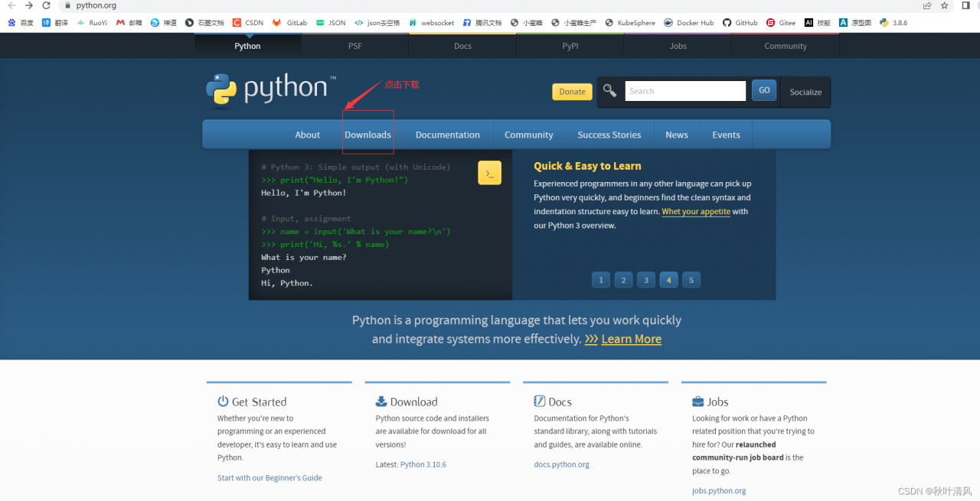The height and width of the screenshot is (501, 980).
Task: Open the JSON bookmark
Action: click(331, 23)
